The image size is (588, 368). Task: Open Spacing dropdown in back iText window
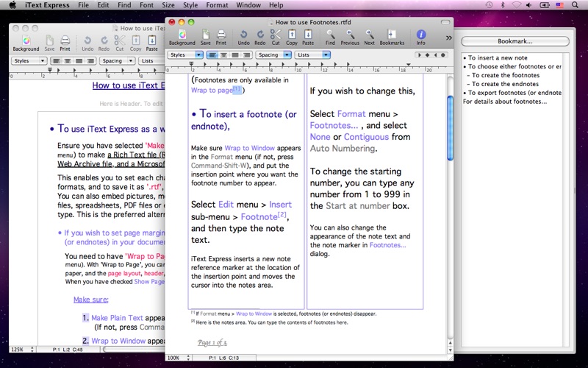[117, 61]
